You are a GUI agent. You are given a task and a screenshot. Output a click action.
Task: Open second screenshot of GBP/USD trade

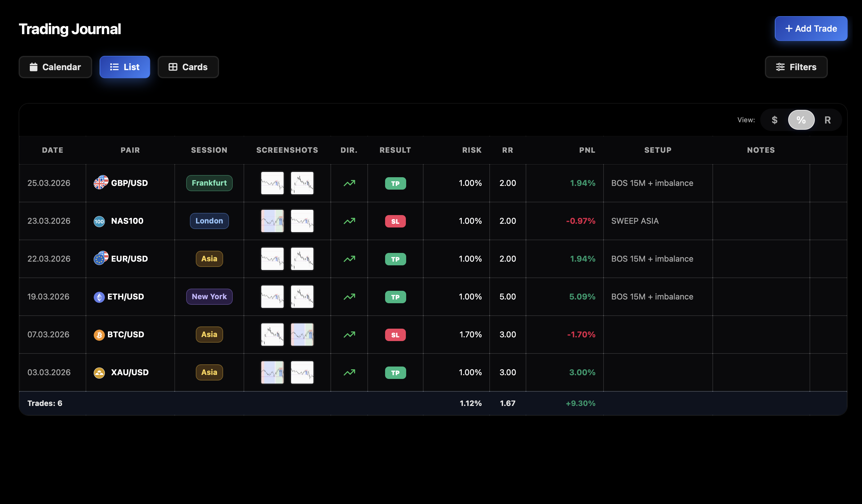coord(302,183)
